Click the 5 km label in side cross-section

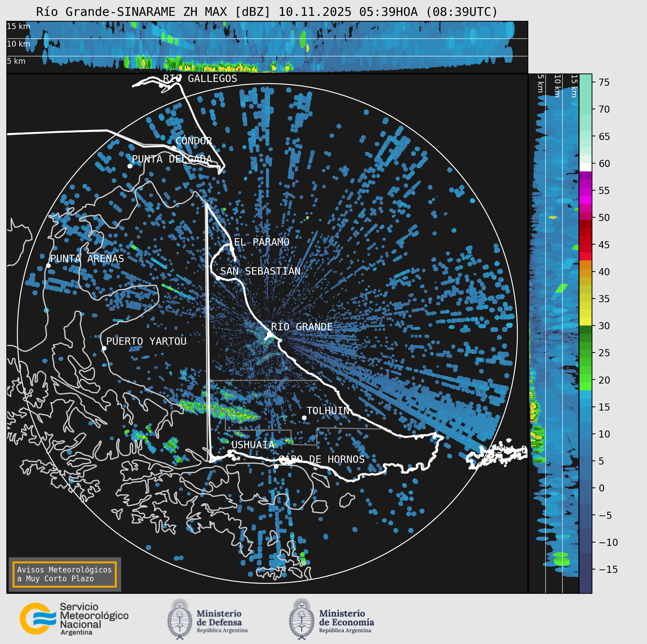(540, 84)
